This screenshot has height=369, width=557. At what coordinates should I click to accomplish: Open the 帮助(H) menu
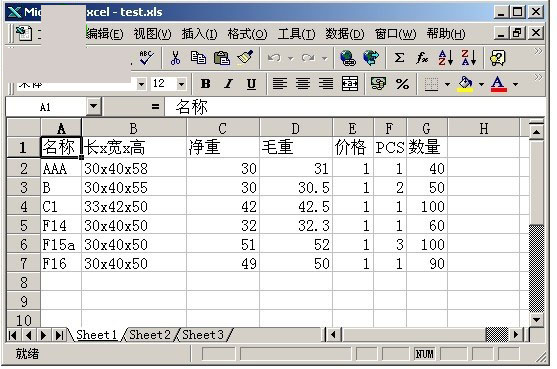(446, 34)
